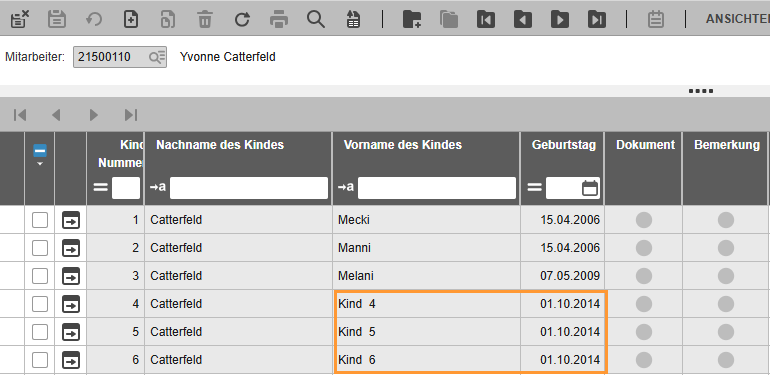Click the save diskette toolbar icon
Screen dimensions: 770x375
tap(56, 19)
